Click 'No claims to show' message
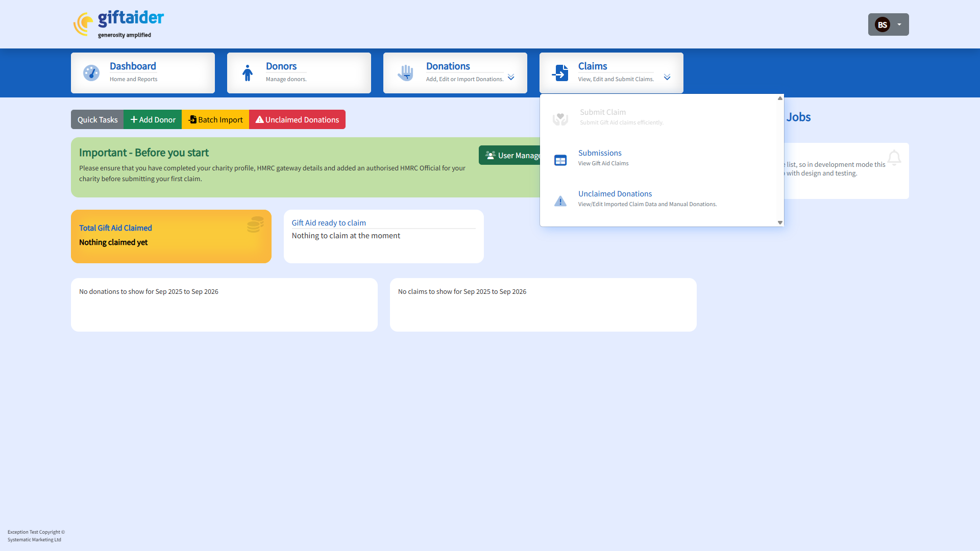Image resolution: width=980 pixels, height=551 pixels. (462, 291)
